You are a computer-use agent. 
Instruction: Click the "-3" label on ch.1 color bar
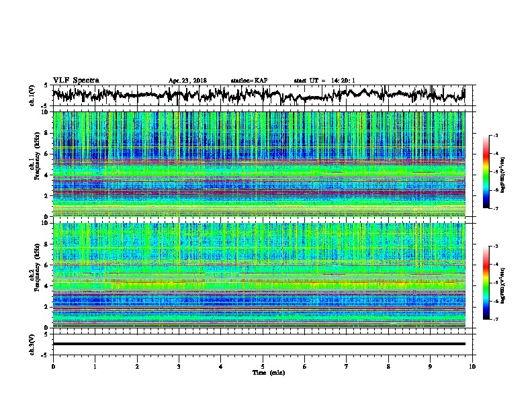pyautogui.click(x=495, y=135)
